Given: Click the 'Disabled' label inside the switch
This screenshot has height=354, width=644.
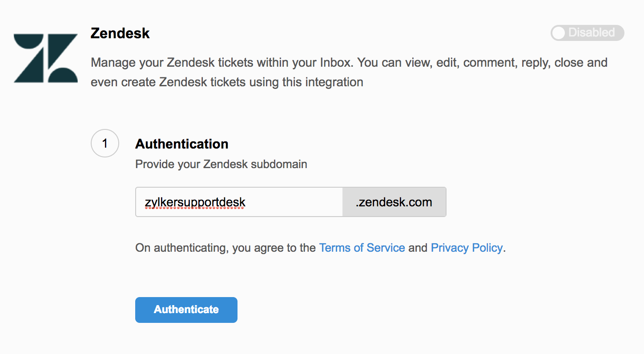Looking at the screenshot, I should (592, 32).
